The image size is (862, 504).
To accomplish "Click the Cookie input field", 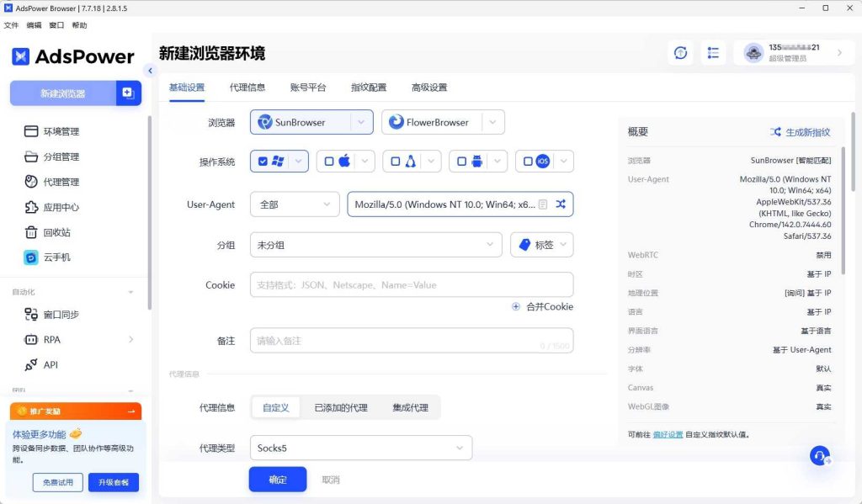I will point(411,285).
